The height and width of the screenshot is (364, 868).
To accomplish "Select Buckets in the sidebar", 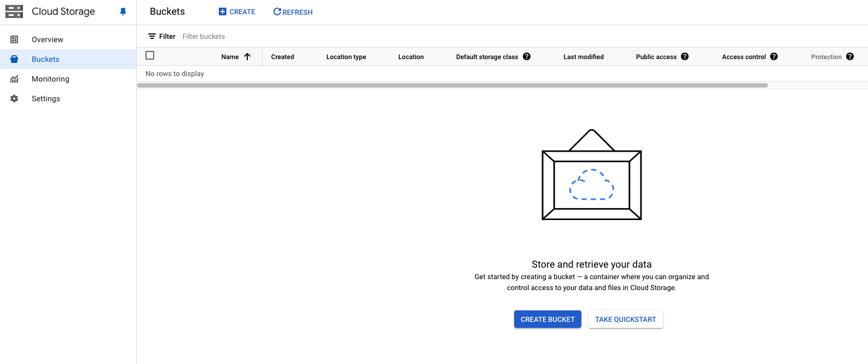I will (x=68, y=59).
